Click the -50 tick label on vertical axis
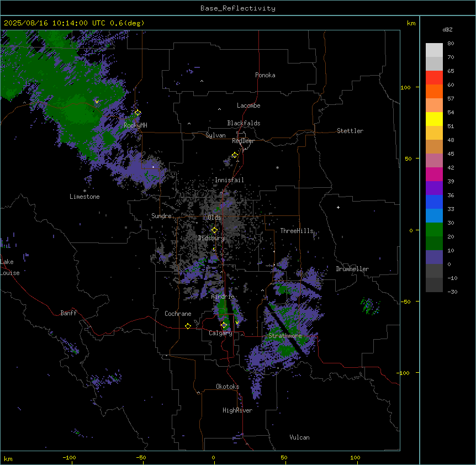The width and height of the screenshot is (476, 465). [405, 302]
